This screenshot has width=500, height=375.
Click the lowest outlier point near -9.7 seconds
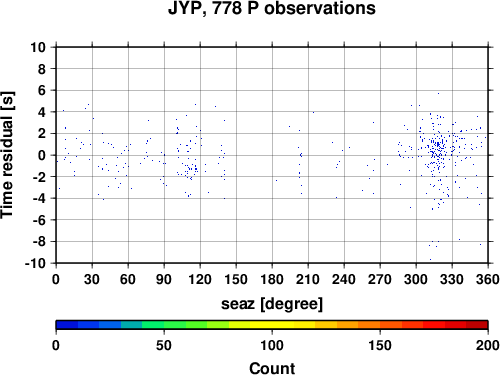coord(430,259)
